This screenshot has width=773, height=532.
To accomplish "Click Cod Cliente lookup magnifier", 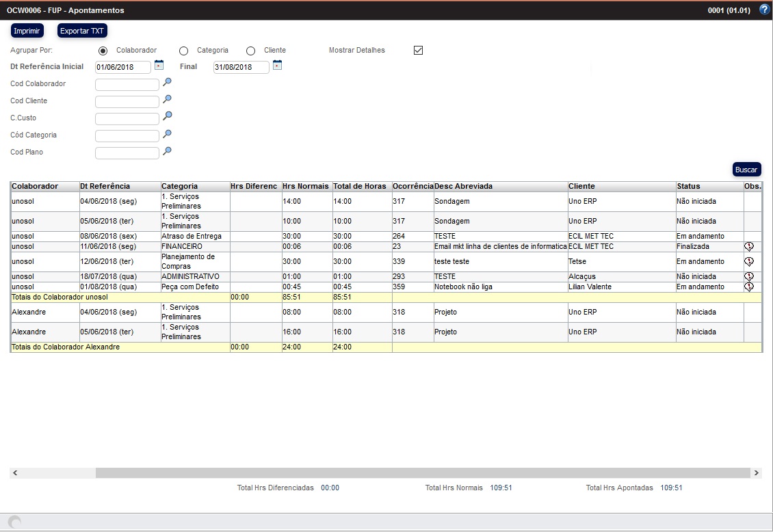I will coord(167,99).
